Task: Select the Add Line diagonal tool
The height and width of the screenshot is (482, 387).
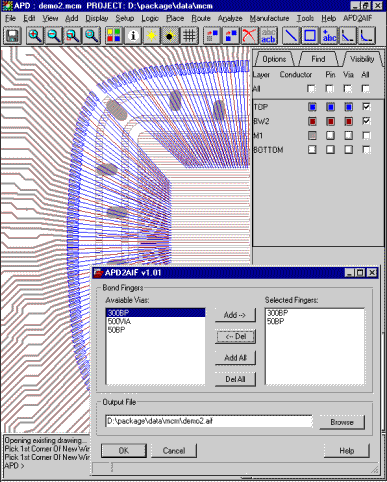Action: pyautogui.click(x=291, y=35)
